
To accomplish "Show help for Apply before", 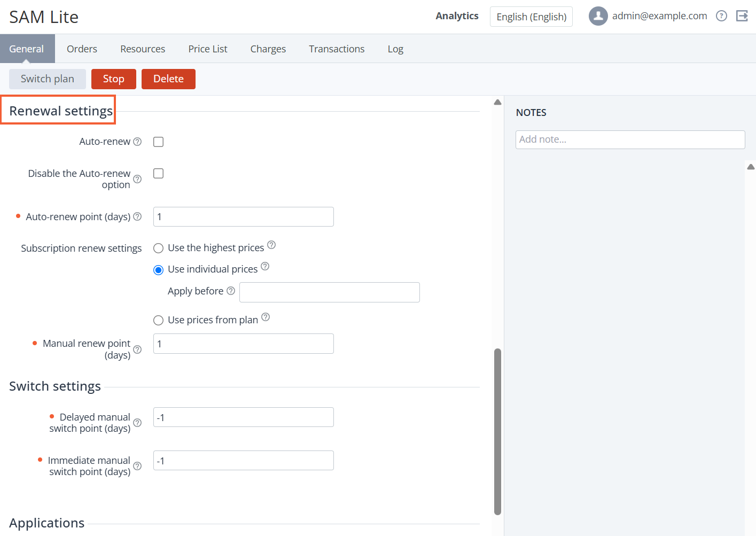I will 231,291.
